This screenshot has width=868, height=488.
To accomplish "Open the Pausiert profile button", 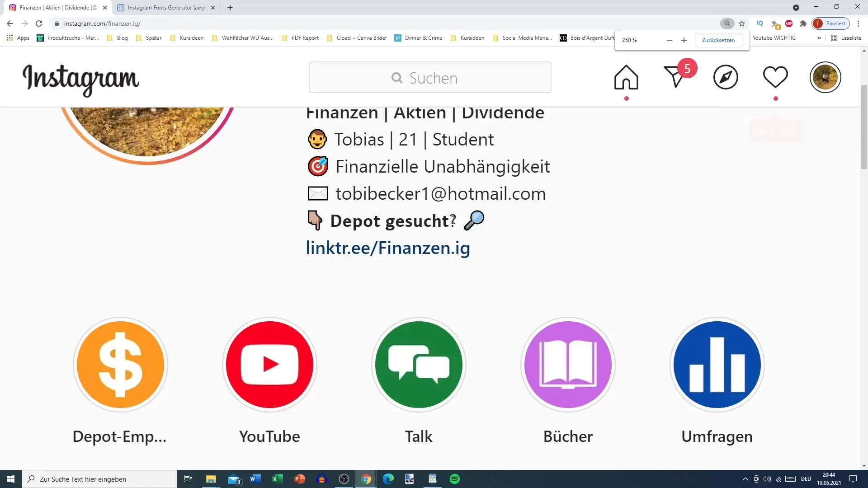I will [x=831, y=23].
